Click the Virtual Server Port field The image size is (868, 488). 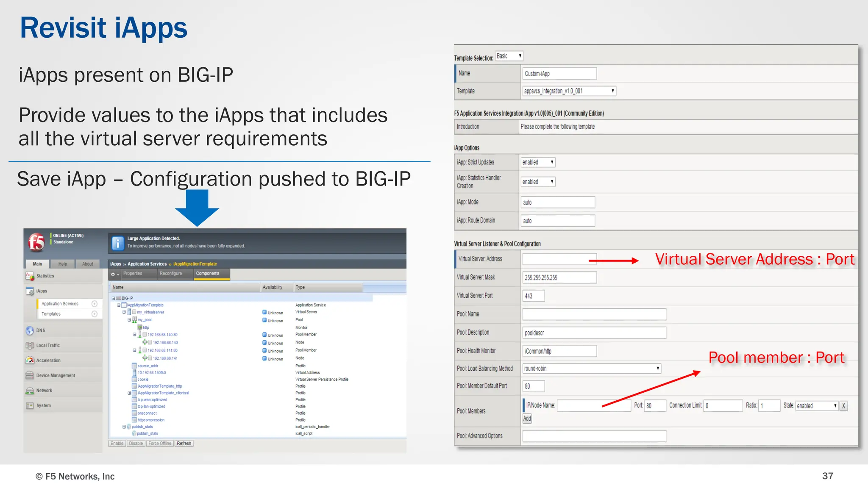click(x=534, y=296)
